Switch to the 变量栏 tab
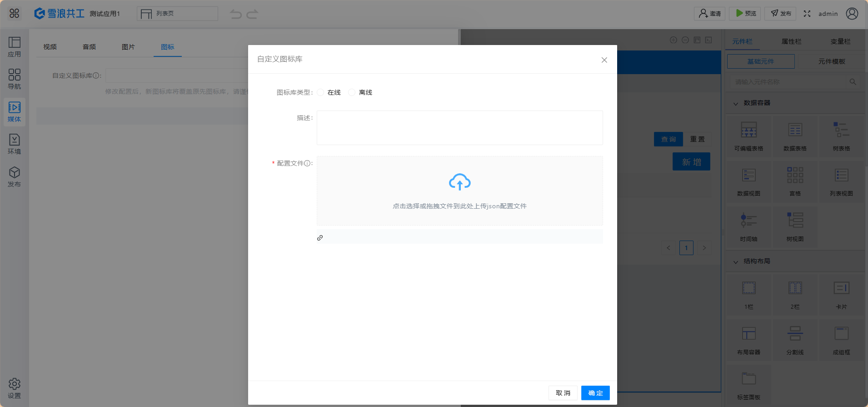Image resolution: width=868 pixels, height=407 pixels. pyautogui.click(x=840, y=41)
